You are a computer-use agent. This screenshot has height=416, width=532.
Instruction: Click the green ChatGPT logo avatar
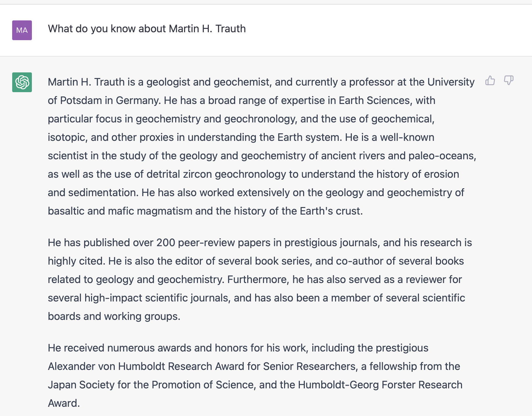(x=22, y=82)
